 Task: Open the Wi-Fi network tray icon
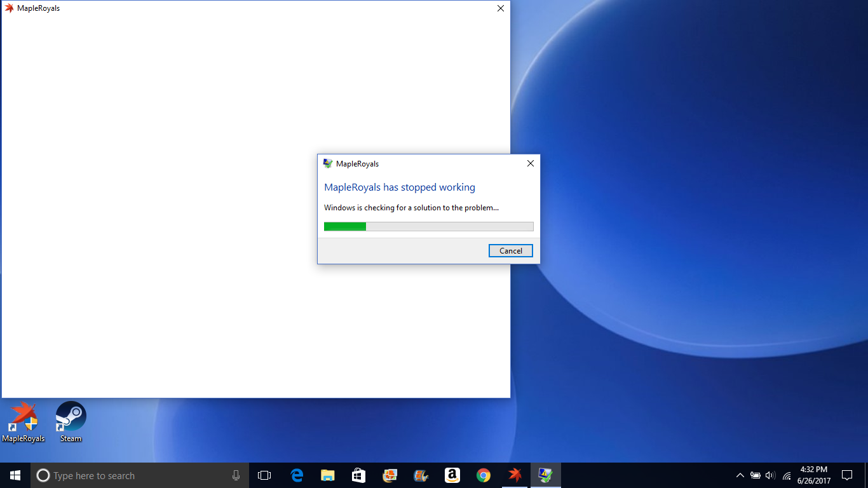[787, 475]
